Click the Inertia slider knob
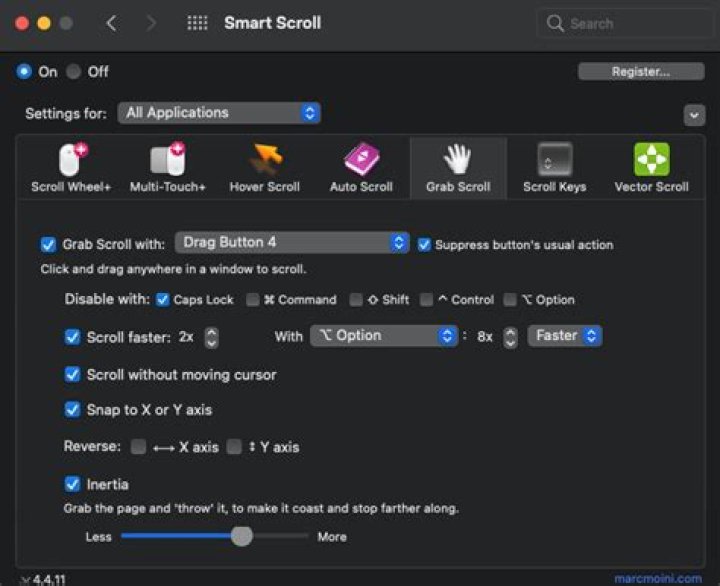The width and height of the screenshot is (720, 586). pyautogui.click(x=242, y=535)
